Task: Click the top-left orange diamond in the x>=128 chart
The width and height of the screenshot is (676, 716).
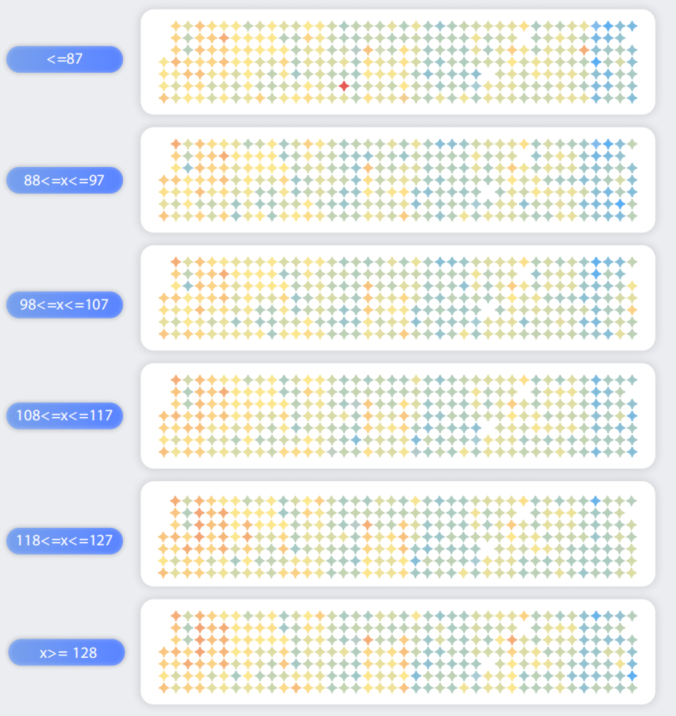Action: [176, 616]
